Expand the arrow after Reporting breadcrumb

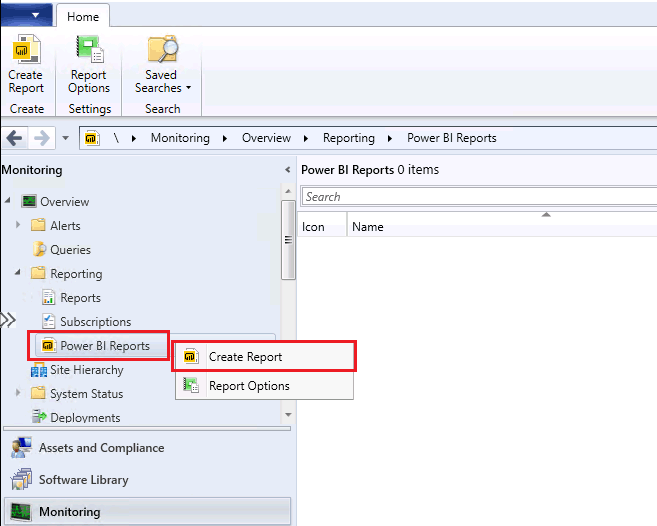[390, 138]
